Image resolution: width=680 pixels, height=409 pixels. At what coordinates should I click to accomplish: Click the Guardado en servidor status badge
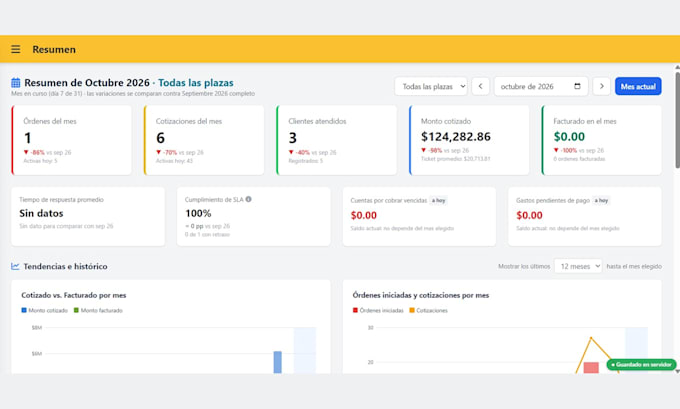tap(641, 364)
